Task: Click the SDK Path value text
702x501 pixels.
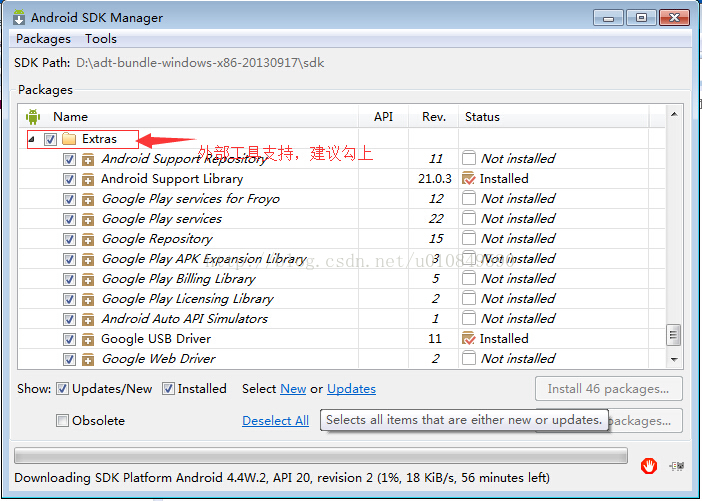Action: click(x=200, y=63)
